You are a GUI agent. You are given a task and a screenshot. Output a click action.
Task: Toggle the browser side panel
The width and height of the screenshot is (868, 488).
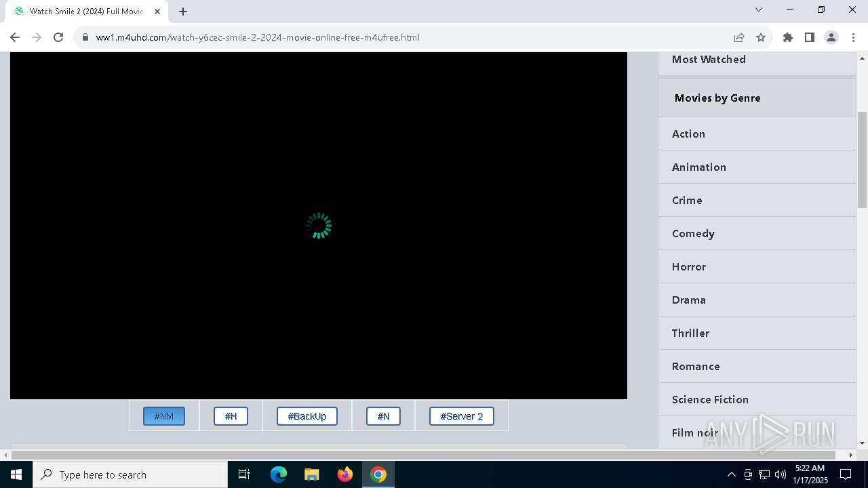[x=810, y=37]
